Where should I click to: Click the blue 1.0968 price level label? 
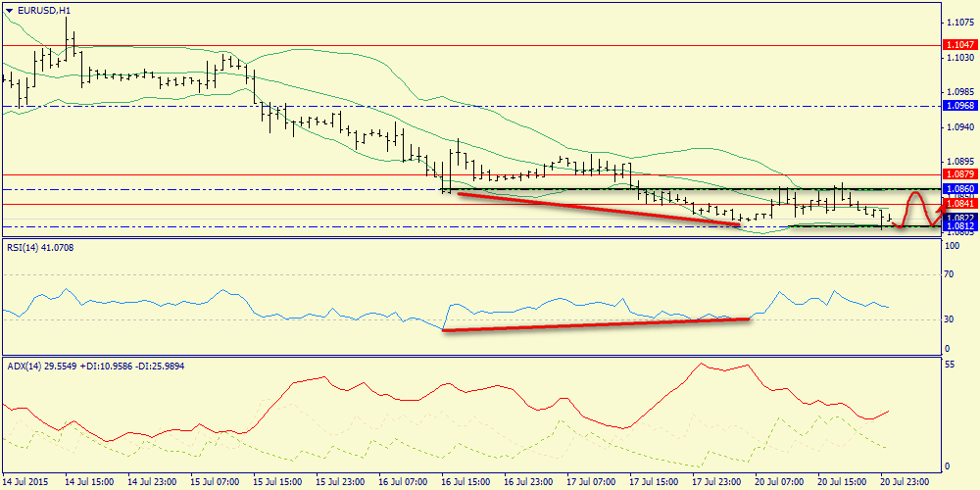click(x=958, y=106)
